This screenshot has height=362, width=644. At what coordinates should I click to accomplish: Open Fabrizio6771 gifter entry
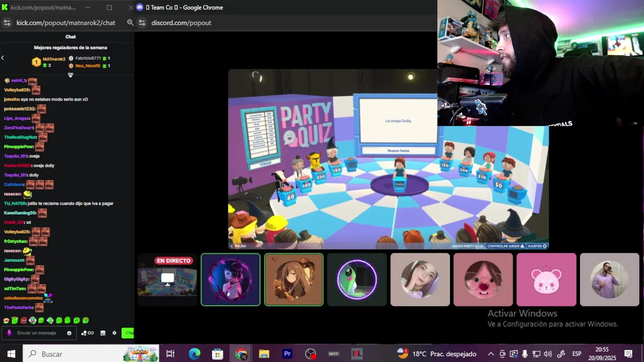click(x=89, y=58)
